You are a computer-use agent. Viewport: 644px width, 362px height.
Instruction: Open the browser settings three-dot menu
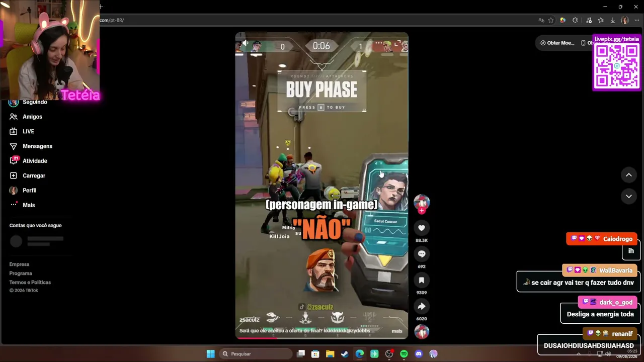[637, 20]
